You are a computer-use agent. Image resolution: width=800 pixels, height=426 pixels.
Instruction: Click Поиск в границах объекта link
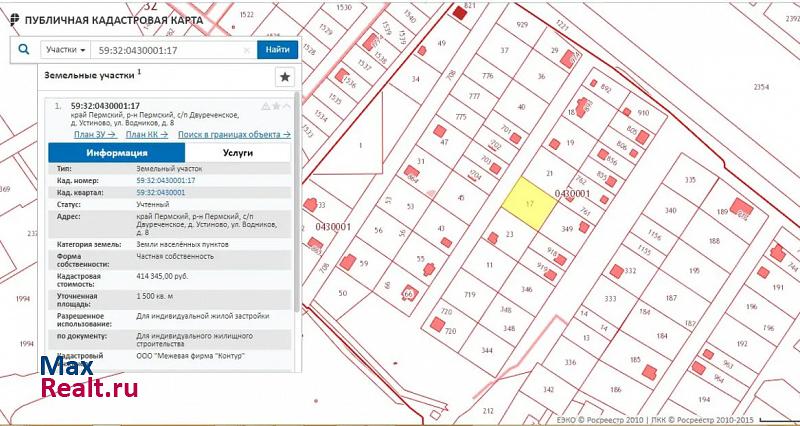coord(234,134)
